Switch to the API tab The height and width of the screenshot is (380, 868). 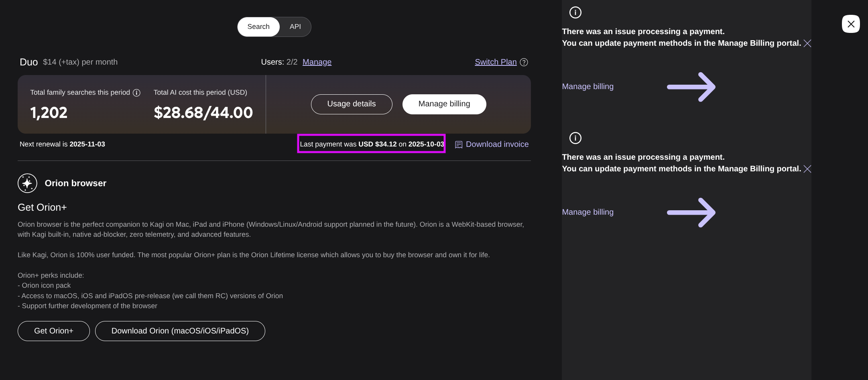tap(295, 27)
